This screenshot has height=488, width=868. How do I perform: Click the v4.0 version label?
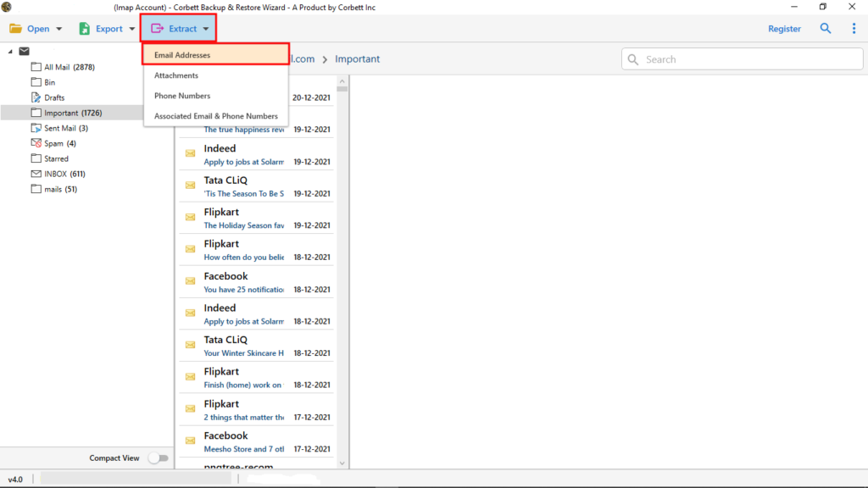(15, 480)
